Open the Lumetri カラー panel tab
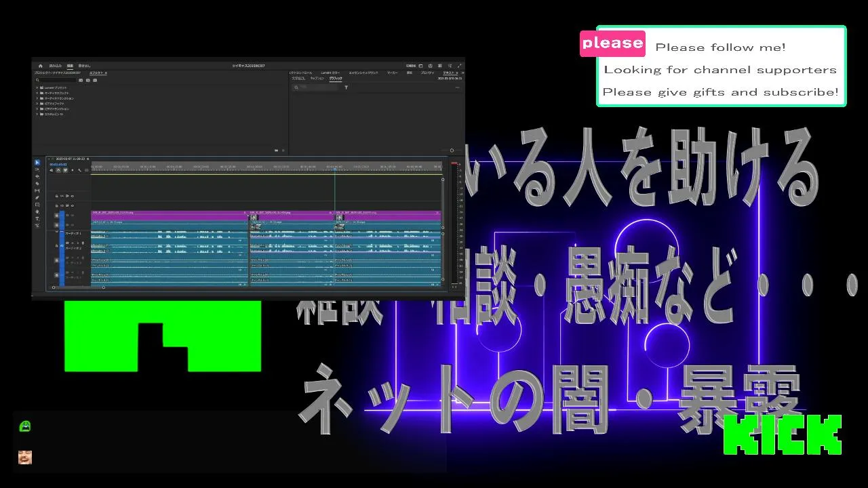The height and width of the screenshot is (488, 868). pyautogui.click(x=330, y=73)
